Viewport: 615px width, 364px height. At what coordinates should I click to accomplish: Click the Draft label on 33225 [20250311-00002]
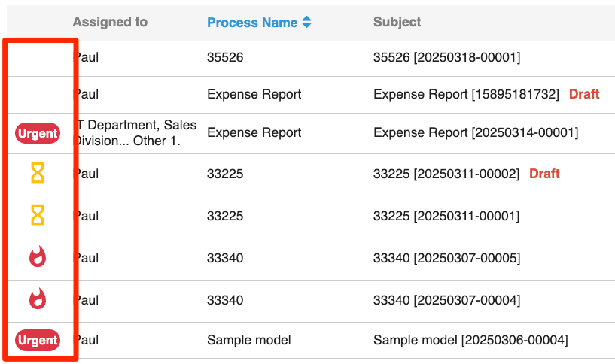point(544,174)
